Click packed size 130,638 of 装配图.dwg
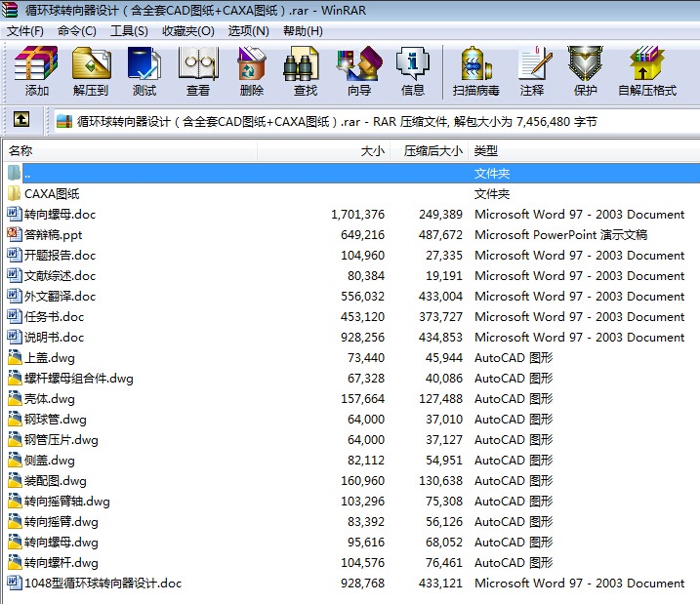Viewport: 700px width, 604px height. [440, 480]
